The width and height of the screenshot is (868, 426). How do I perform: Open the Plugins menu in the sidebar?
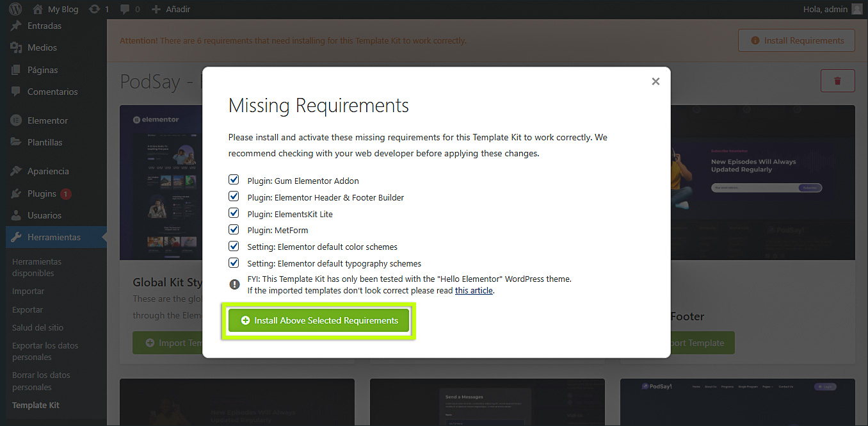click(x=42, y=193)
